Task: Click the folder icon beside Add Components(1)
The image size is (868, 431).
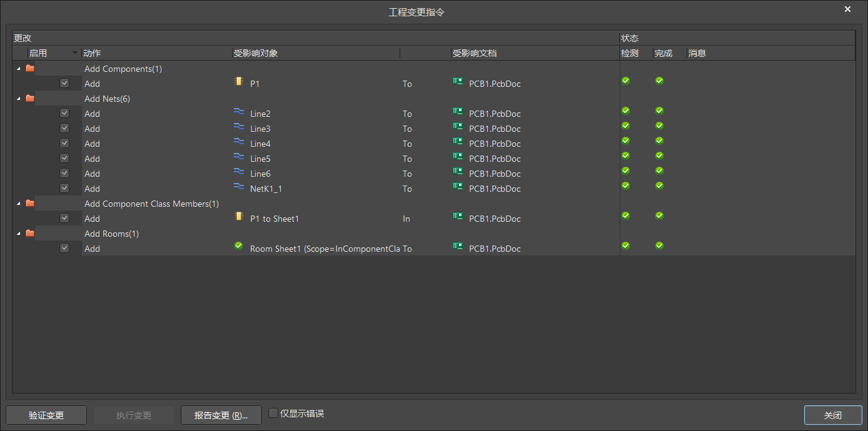Action: click(29, 67)
